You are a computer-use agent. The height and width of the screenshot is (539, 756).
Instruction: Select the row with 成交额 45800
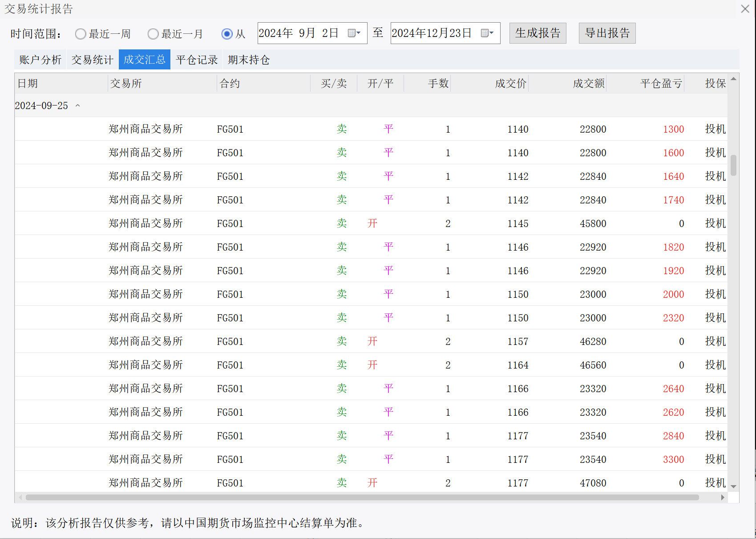pyautogui.click(x=371, y=223)
